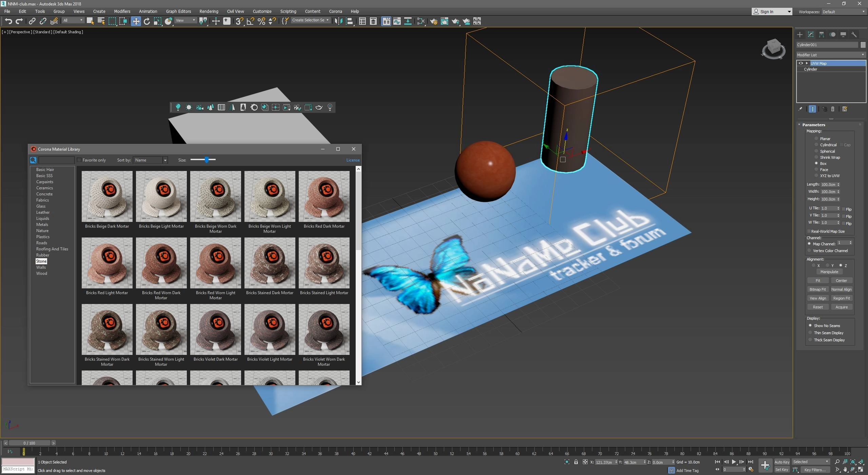Open the Render Setup teapot icon
The image size is (868, 475).
pyautogui.click(x=434, y=21)
